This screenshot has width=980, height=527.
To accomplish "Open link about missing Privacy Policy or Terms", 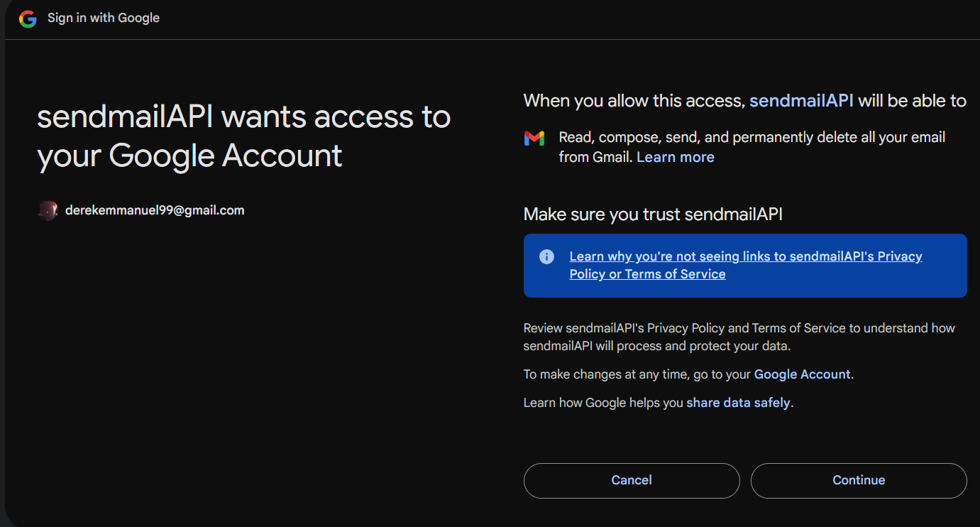I will (x=746, y=265).
